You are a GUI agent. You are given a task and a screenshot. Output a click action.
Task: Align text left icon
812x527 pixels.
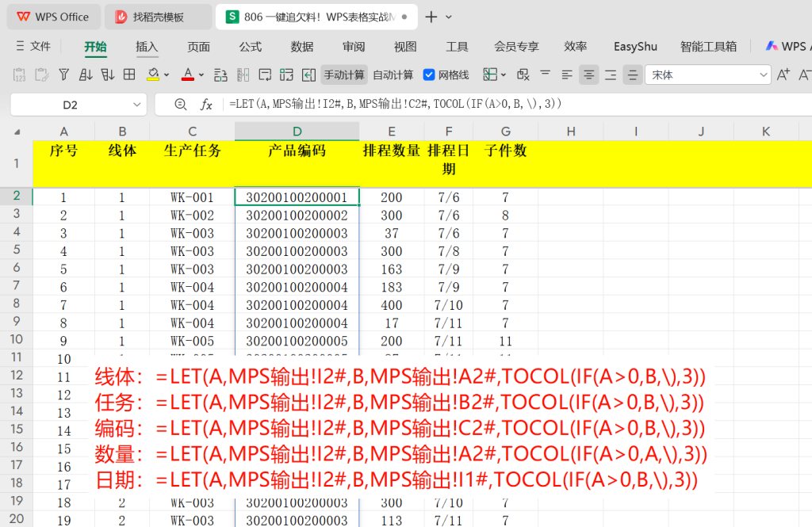coord(567,75)
